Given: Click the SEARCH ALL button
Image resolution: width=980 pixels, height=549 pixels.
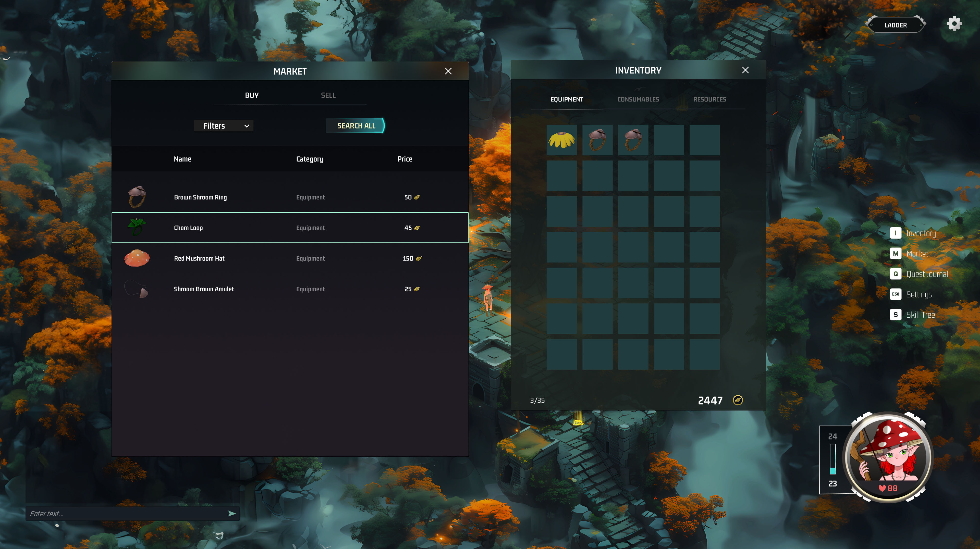Looking at the screenshot, I should 356,126.
